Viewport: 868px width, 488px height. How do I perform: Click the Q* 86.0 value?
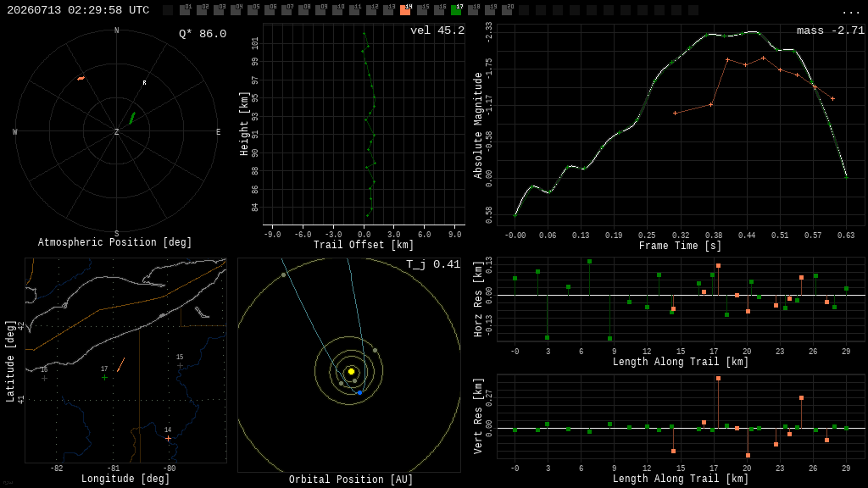pyautogui.click(x=203, y=34)
